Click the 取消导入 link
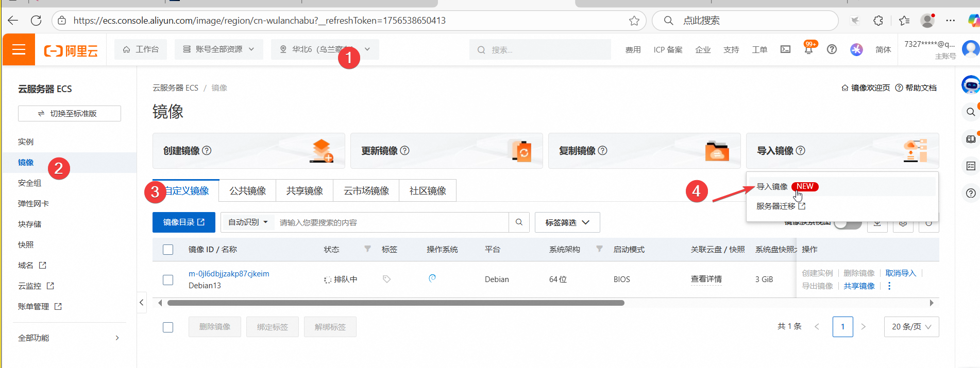980x368 pixels. pyautogui.click(x=900, y=273)
